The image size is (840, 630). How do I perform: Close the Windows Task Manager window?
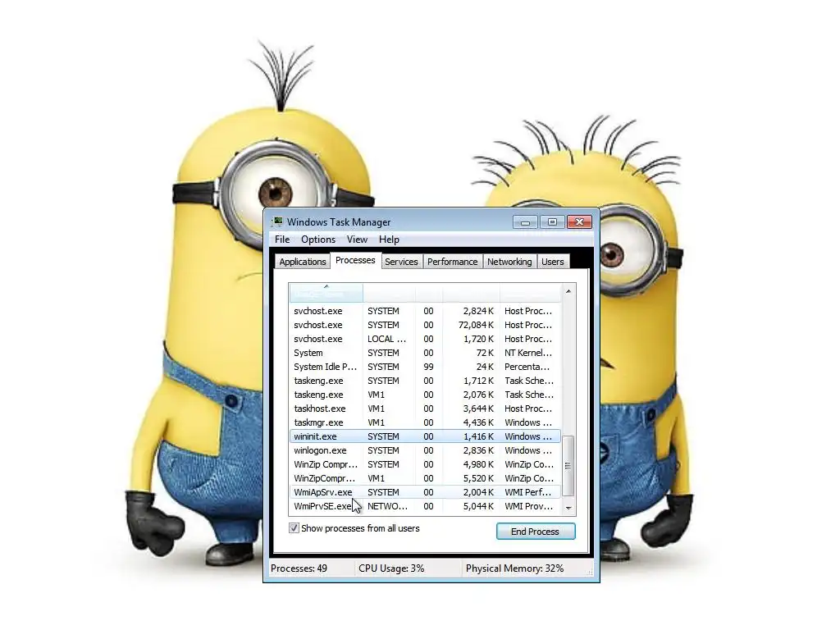[580, 221]
